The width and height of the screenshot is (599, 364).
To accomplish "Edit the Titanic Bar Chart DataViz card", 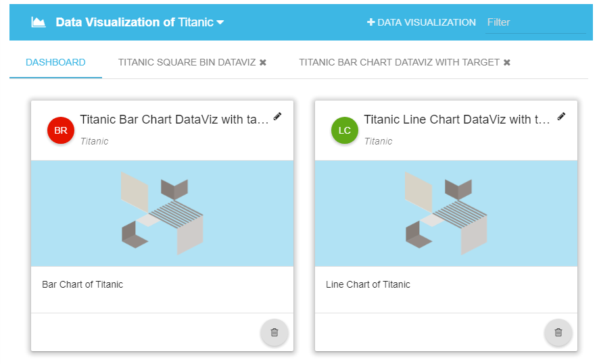I will [x=278, y=116].
